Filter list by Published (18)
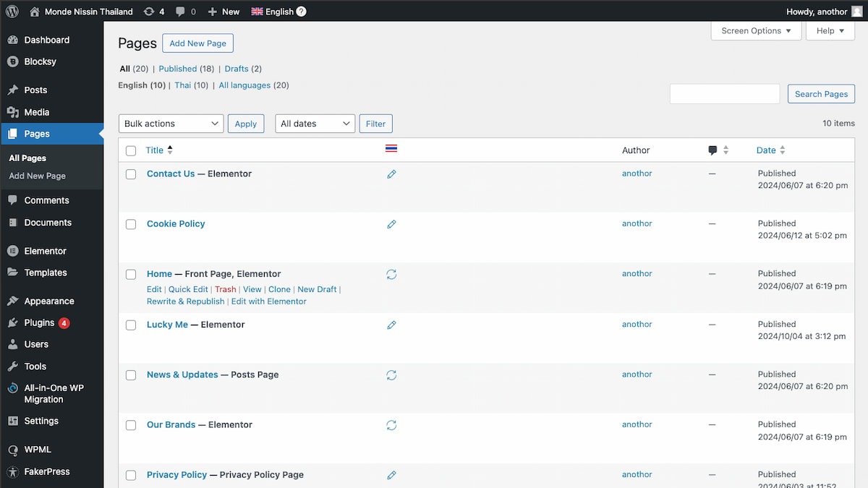Screen dimensions: 868x488 187,69
